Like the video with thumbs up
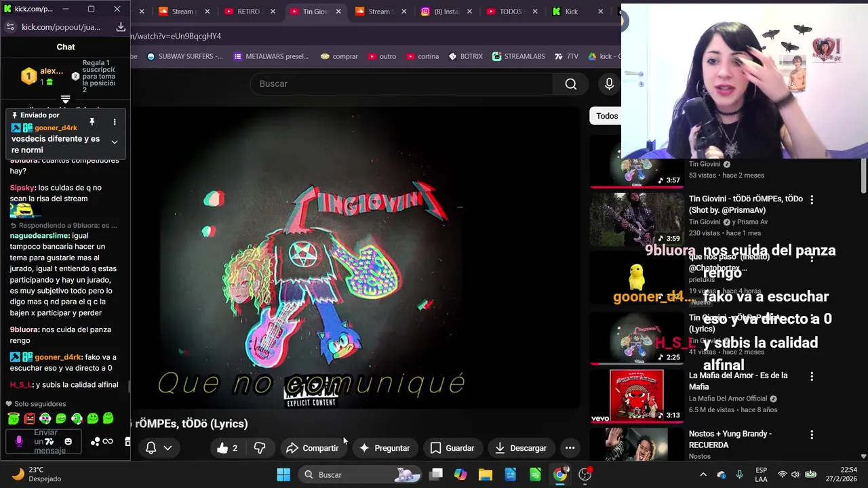The image size is (868, 488). [227, 448]
